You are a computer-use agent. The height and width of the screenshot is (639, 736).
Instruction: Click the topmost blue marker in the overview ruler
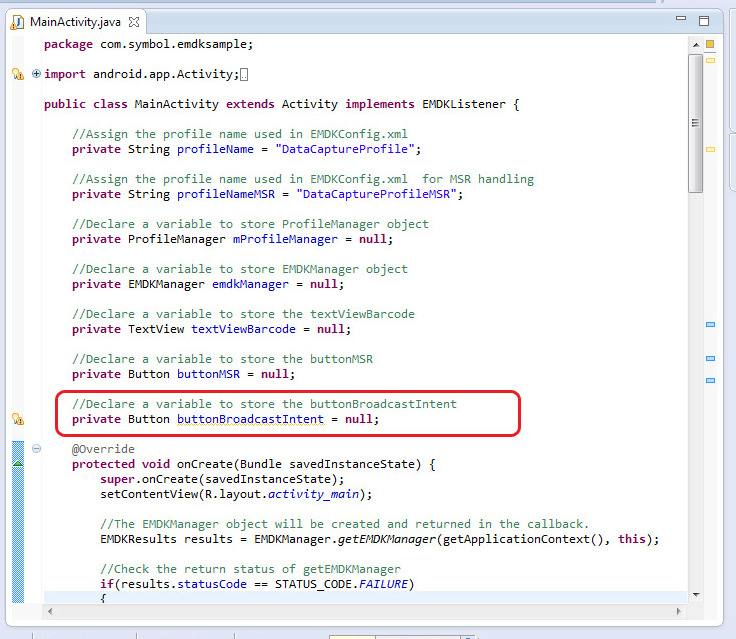[710, 324]
